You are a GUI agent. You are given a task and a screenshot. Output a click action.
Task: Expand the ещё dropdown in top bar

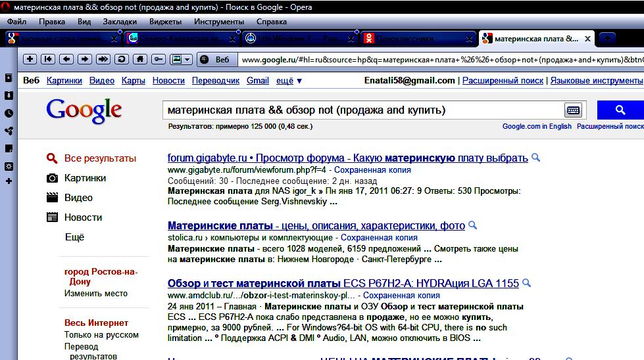[289, 81]
